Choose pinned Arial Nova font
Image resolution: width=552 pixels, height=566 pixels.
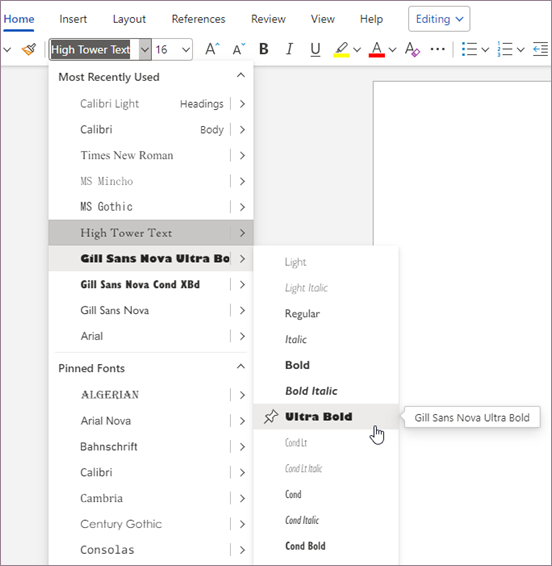coord(139,421)
